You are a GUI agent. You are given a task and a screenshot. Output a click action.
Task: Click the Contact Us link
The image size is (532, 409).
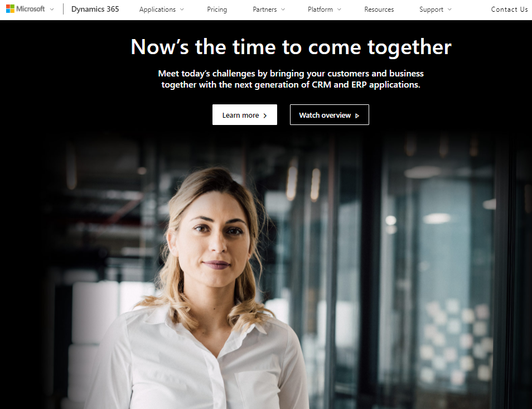(x=509, y=9)
